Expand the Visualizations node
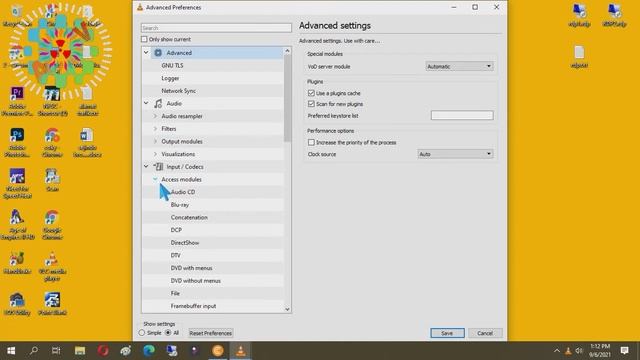The width and height of the screenshot is (640, 360). click(155, 154)
